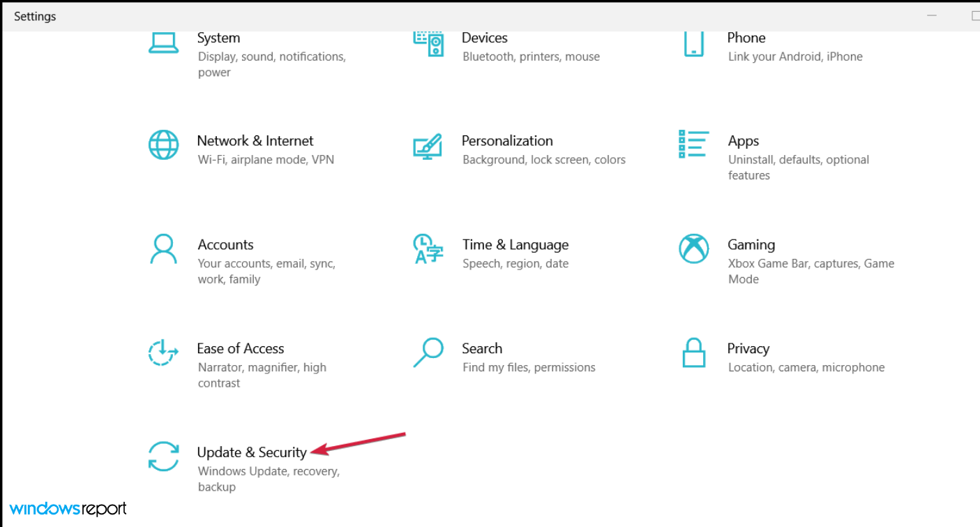Click 'Wi-Fi, airplane mode, VPN' text
Image resolution: width=980 pixels, height=527 pixels.
pos(266,159)
